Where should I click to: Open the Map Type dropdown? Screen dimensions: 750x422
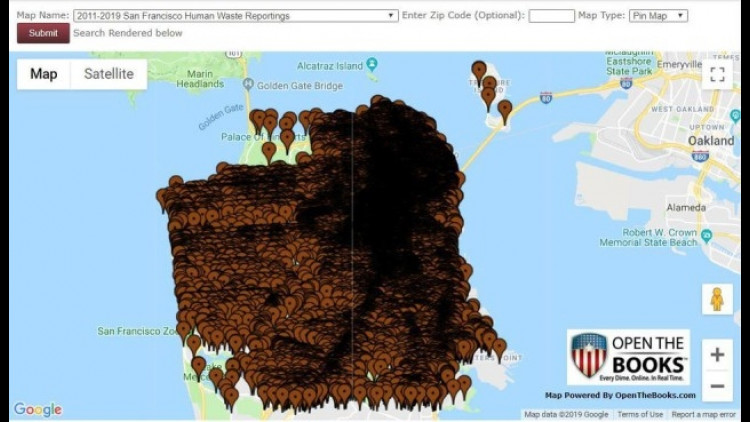(658, 16)
